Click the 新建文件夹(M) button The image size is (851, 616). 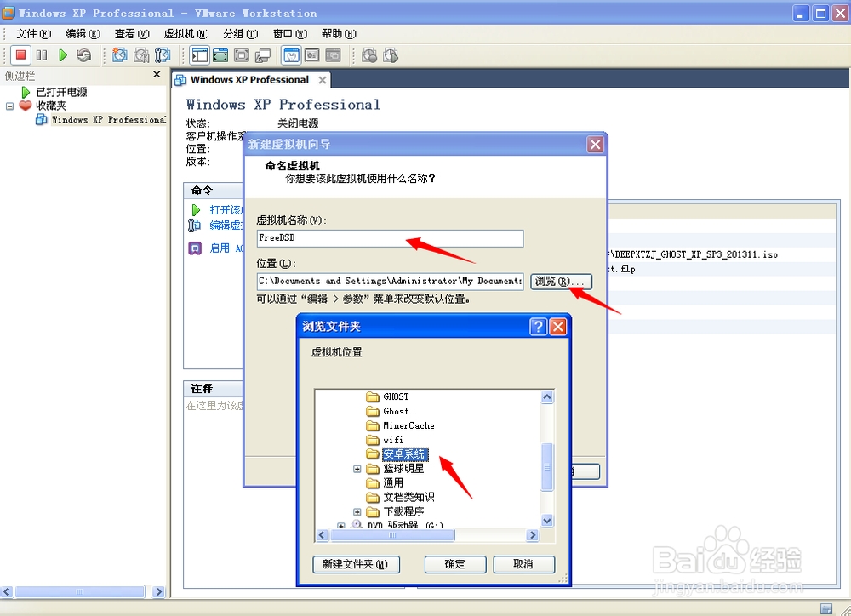point(356,564)
